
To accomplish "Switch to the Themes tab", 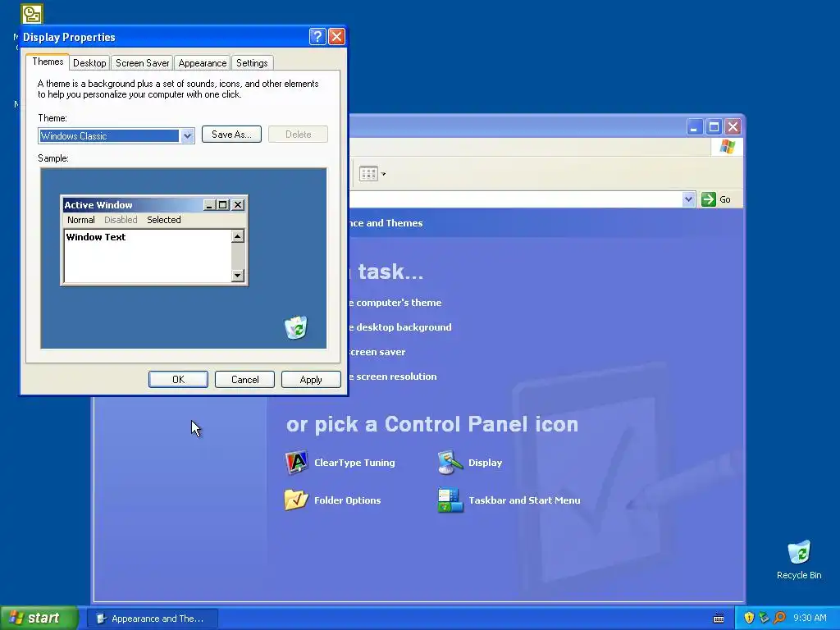I will [48, 62].
